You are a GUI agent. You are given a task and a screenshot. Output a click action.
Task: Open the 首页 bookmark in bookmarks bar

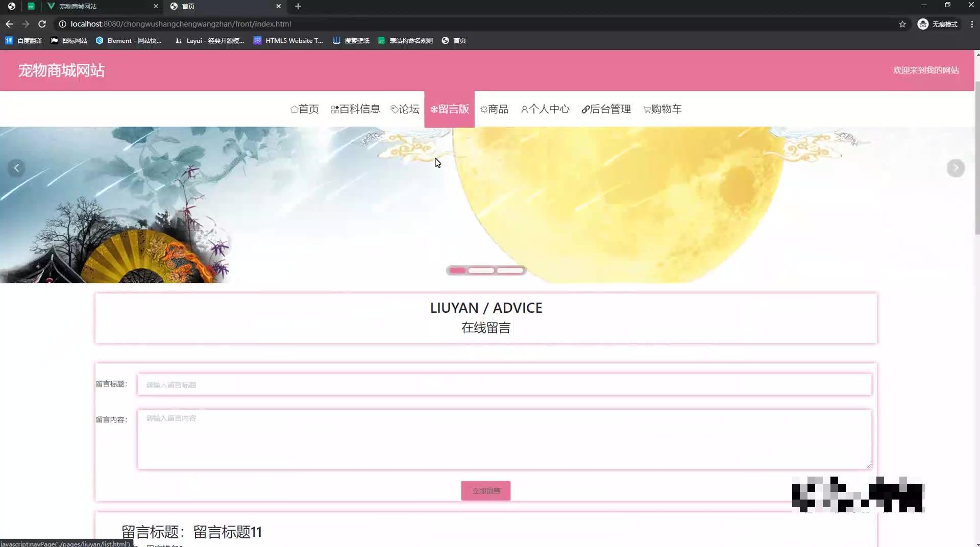pos(454,40)
